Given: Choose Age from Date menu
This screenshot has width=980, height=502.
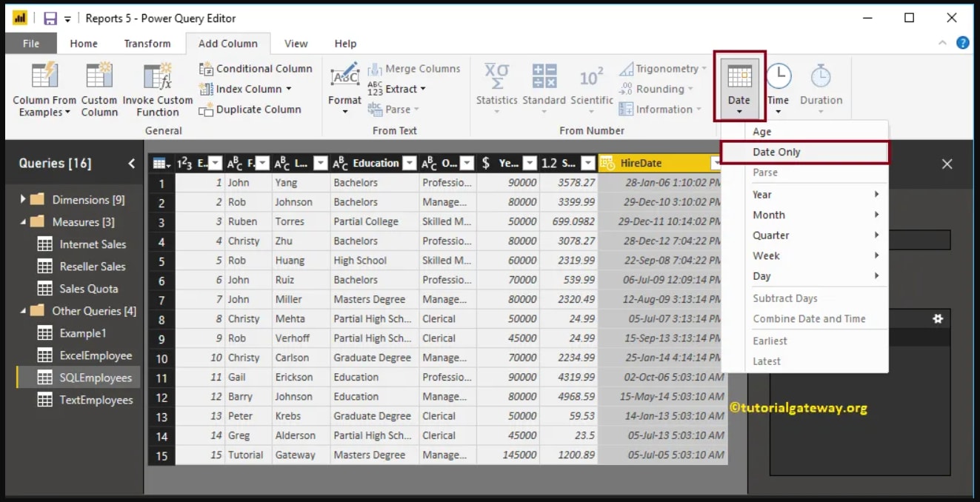Looking at the screenshot, I should (x=805, y=132).
